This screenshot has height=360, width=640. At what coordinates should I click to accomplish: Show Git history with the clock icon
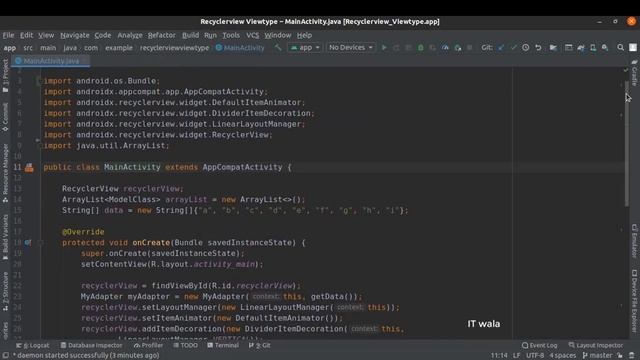click(x=525, y=48)
